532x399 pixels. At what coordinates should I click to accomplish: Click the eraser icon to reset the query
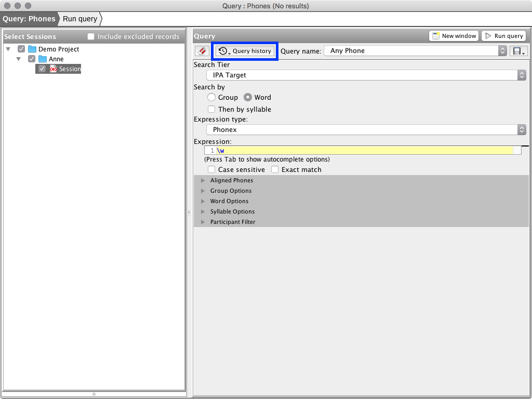click(x=203, y=50)
